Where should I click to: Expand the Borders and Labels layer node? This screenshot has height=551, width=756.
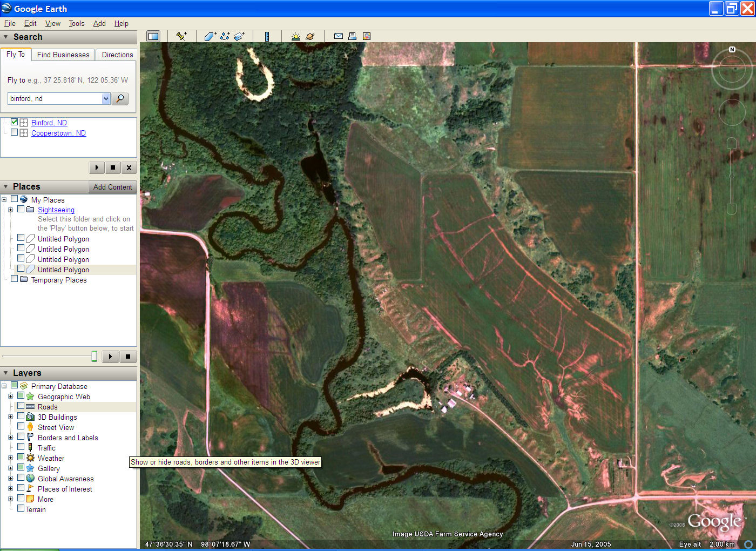pyautogui.click(x=10, y=438)
